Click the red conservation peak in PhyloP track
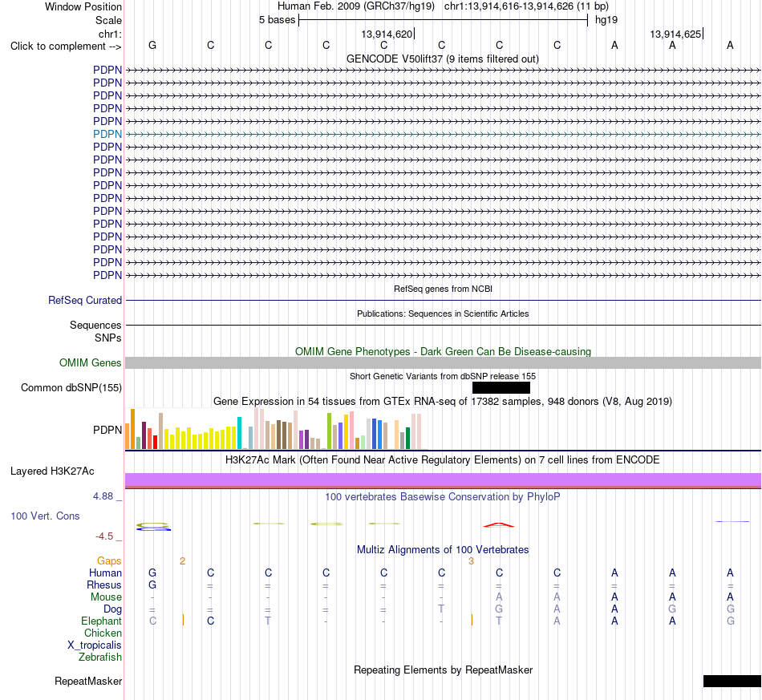The width and height of the screenshot is (762, 700). pos(499,524)
